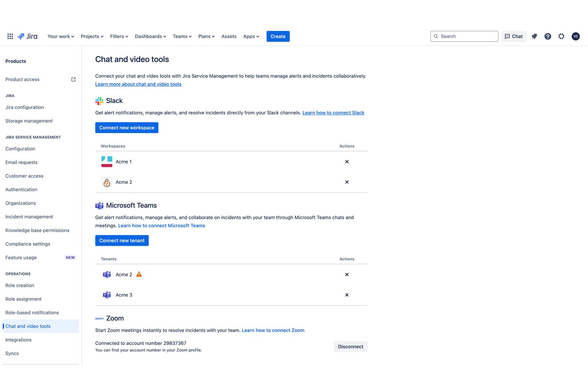The image size is (588, 392).
Task: Open Learn how to connect Slack link
Action: (x=333, y=113)
